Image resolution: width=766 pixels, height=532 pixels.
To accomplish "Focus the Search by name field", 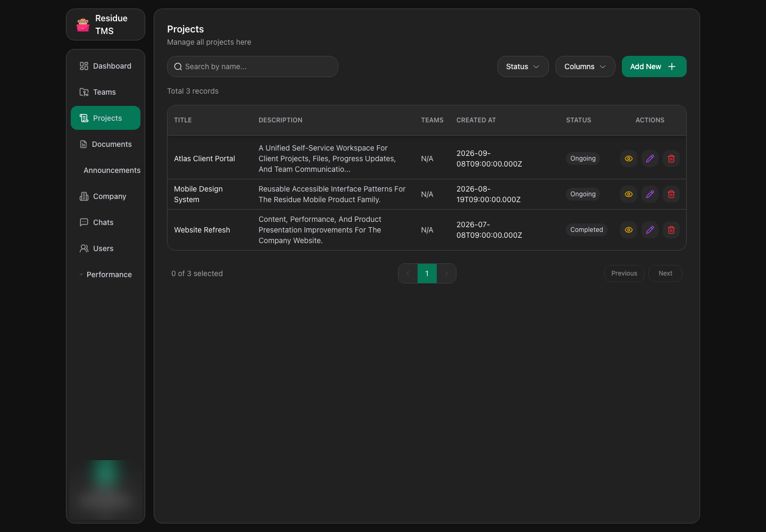I will 253,66.
